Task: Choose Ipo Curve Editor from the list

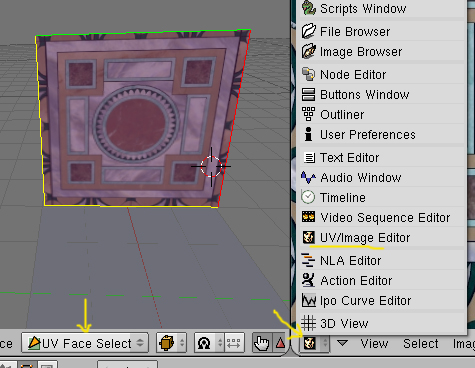Action: pyautogui.click(x=382, y=300)
